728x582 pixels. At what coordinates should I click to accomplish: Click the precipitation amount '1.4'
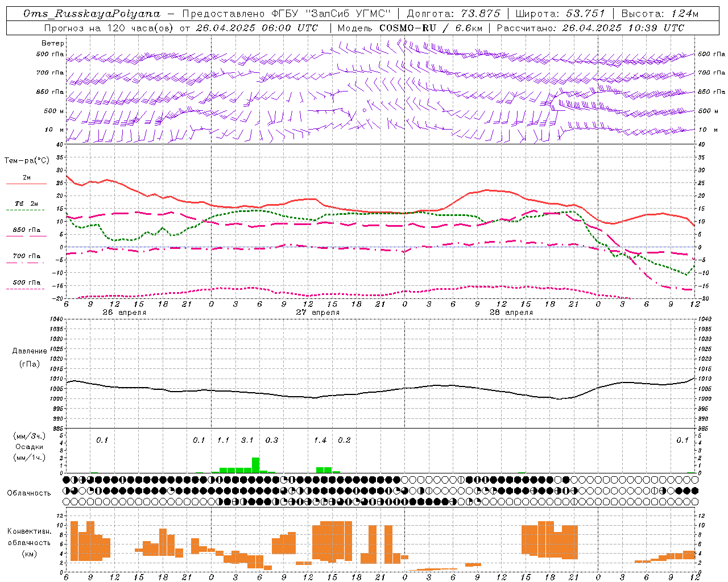[320, 440]
